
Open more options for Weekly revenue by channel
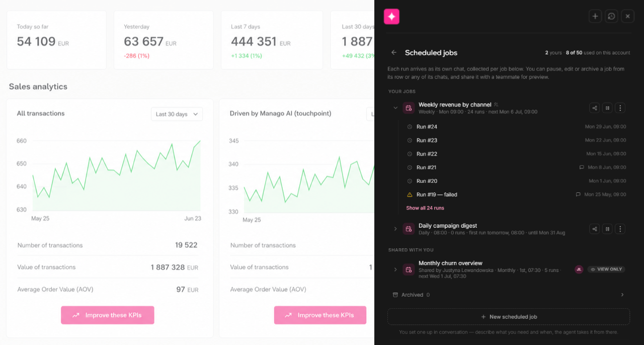pos(620,108)
